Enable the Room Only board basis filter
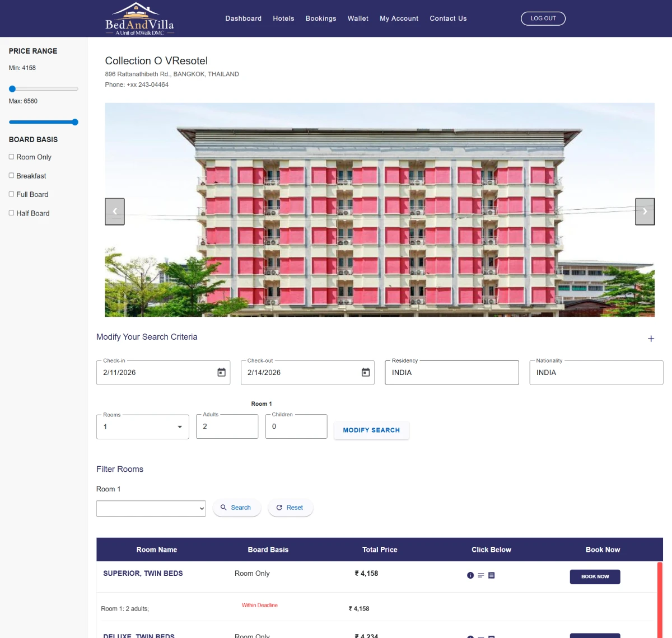 click(x=12, y=157)
